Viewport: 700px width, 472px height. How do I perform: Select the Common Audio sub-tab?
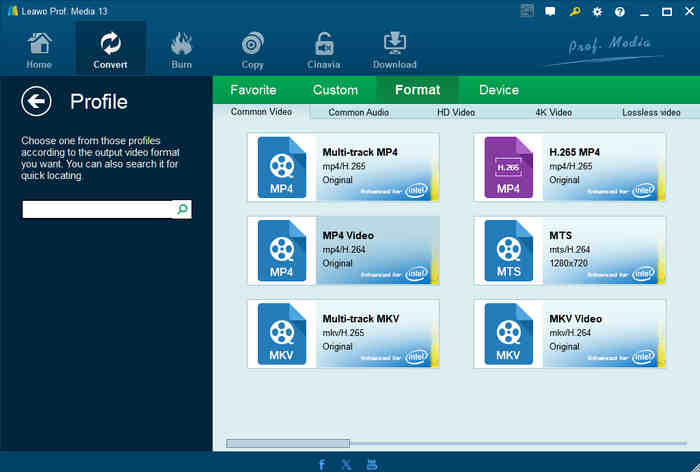click(x=358, y=113)
